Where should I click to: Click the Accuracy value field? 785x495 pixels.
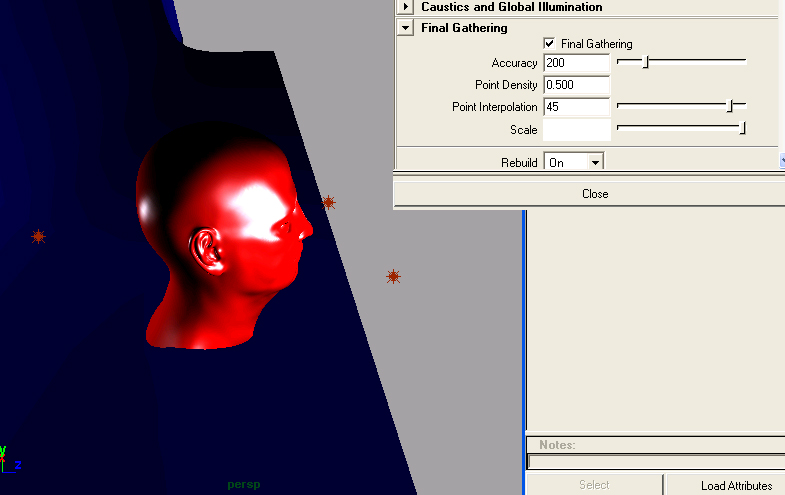click(576, 63)
